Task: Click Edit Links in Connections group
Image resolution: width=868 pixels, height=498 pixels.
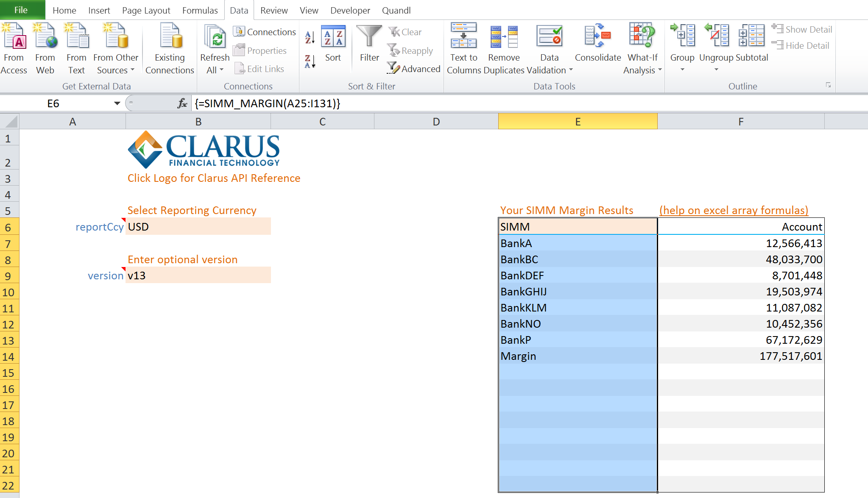Action: tap(259, 69)
